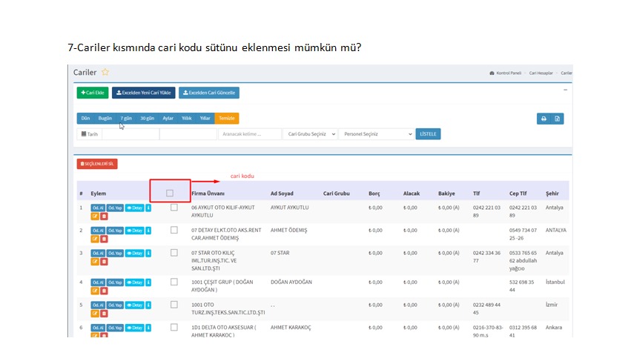Choose the Bugün date filter
Screen dimensions: 631x364
(105, 119)
